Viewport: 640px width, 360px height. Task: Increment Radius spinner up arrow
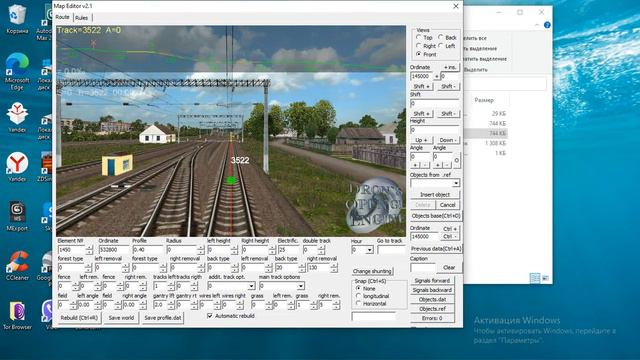click(200, 247)
